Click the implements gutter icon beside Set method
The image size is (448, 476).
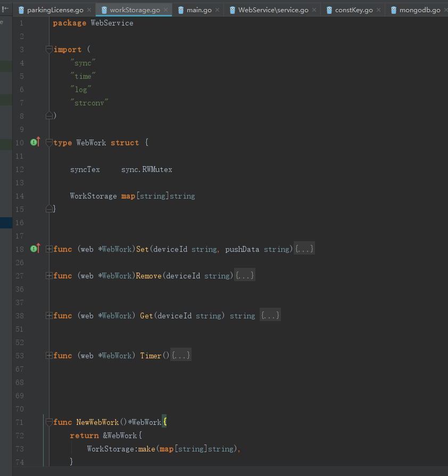(x=35, y=249)
